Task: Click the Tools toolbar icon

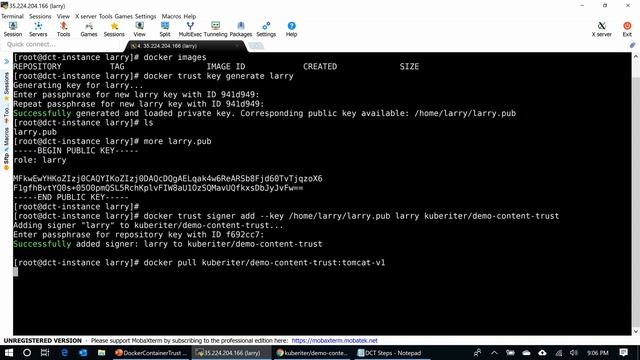Action: tap(63, 29)
